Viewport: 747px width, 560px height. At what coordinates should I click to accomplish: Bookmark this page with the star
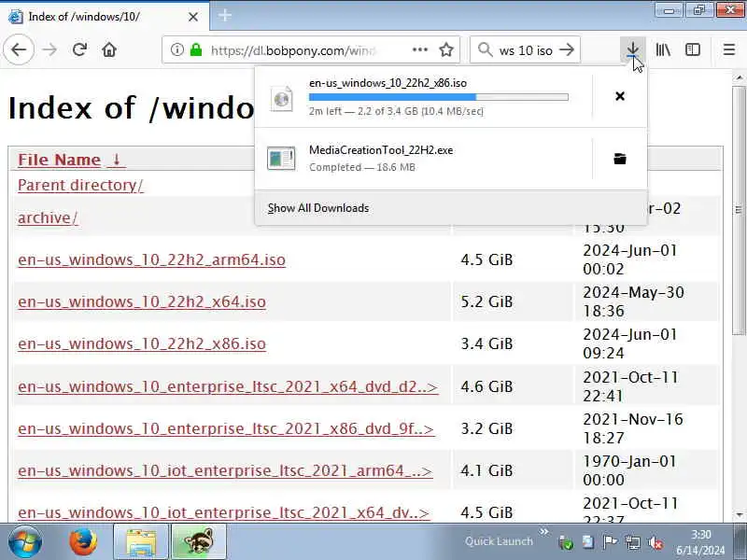pos(446,49)
